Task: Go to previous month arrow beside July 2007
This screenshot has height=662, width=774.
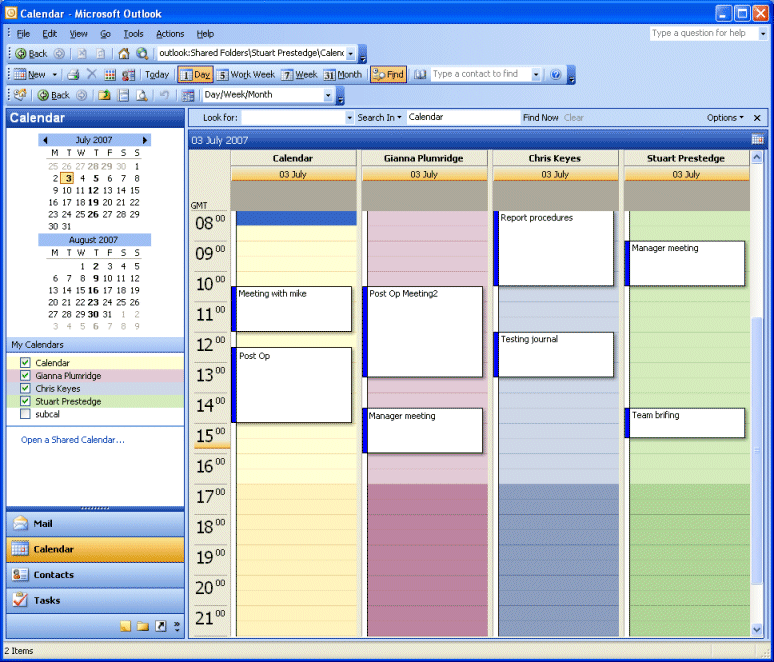Action: [x=45, y=140]
